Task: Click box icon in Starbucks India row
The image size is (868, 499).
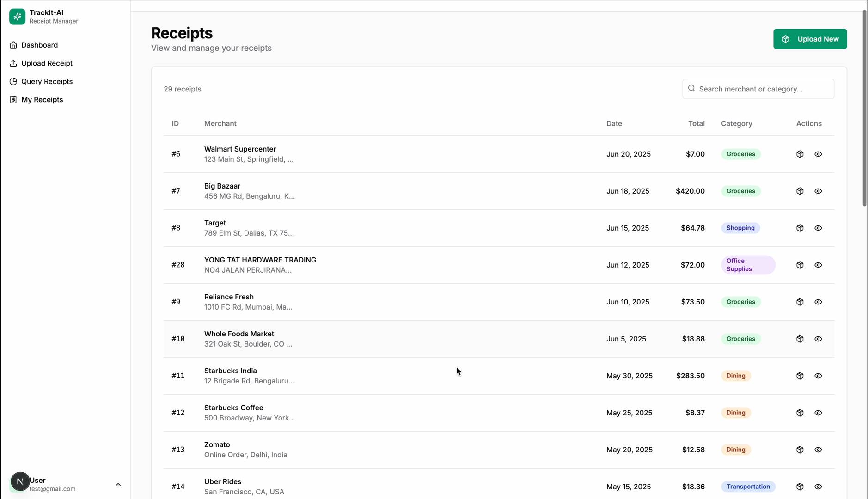Action: (800, 376)
